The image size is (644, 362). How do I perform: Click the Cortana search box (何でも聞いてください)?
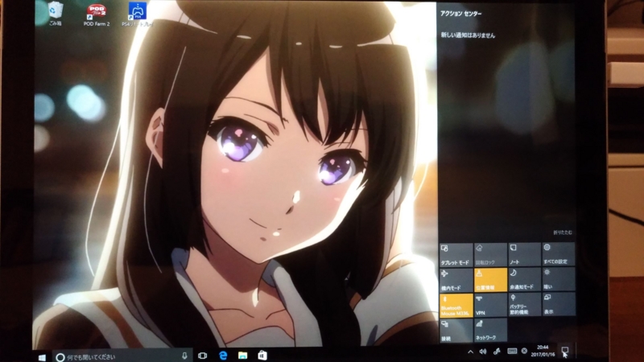(x=121, y=357)
